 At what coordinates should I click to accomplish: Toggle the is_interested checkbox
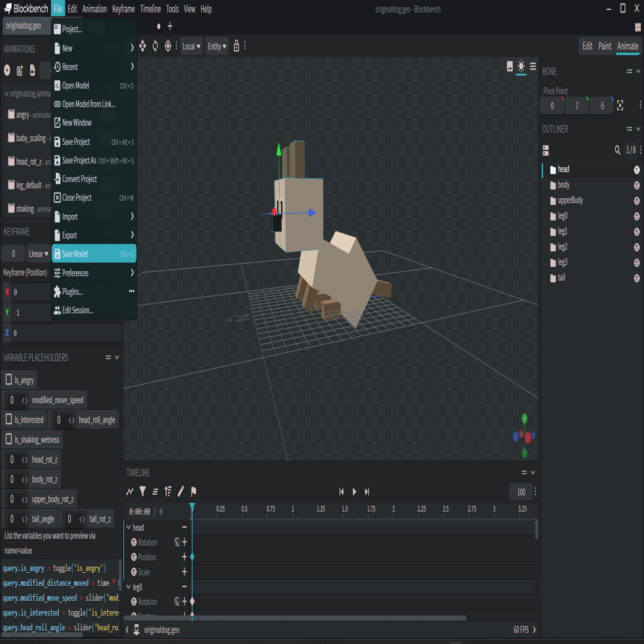tap(9, 419)
